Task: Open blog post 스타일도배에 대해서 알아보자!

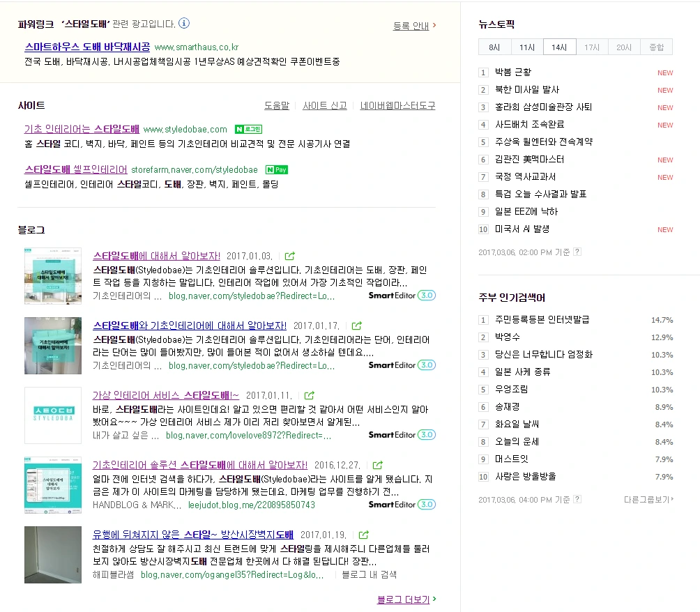Action: click(x=156, y=256)
